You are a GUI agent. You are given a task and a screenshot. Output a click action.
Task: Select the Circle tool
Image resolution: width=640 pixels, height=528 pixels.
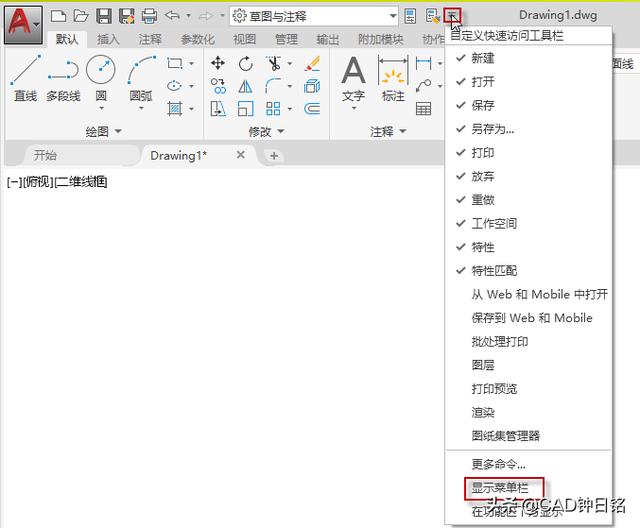[x=101, y=78]
